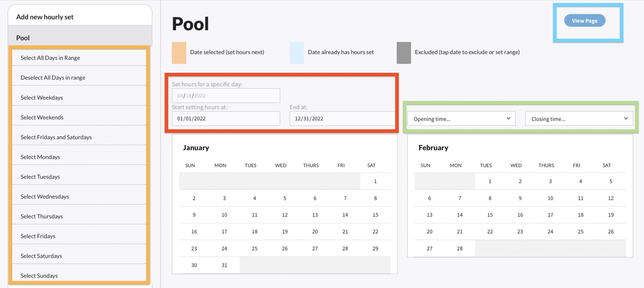The height and width of the screenshot is (288, 644).
Task: Click the gray Excluded legend swatch
Action: pos(404,53)
